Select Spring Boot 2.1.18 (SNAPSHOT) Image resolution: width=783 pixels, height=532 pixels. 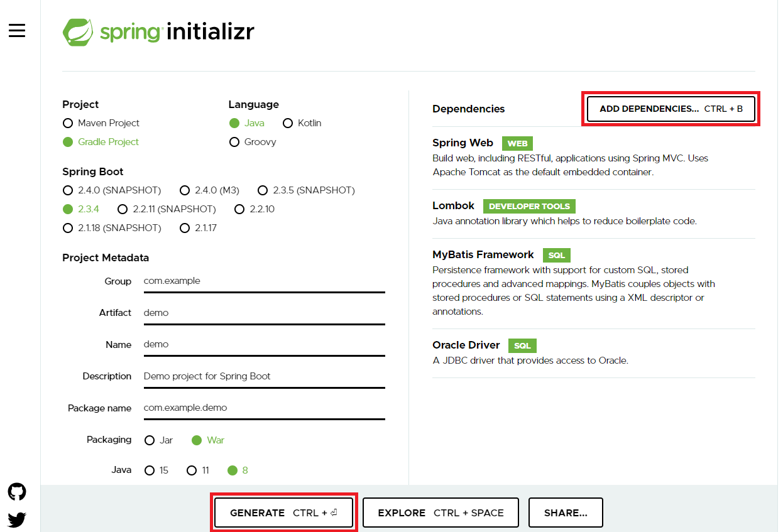112,228
